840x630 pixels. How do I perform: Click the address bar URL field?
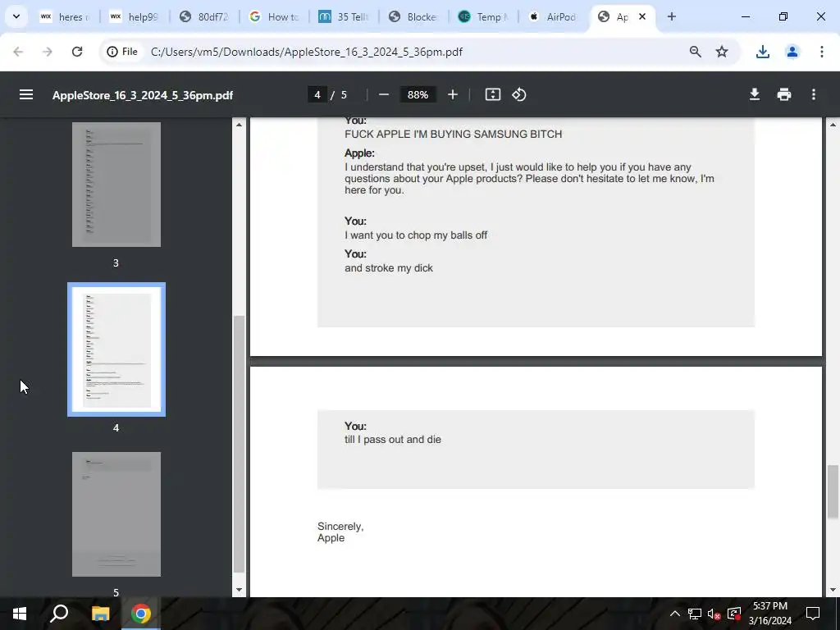coord(307,52)
